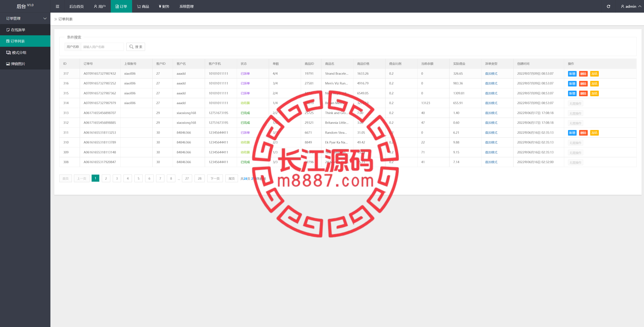644x327 pixels.
Task: Click product name Strand Bracele...
Action: pyautogui.click(x=336, y=74)
